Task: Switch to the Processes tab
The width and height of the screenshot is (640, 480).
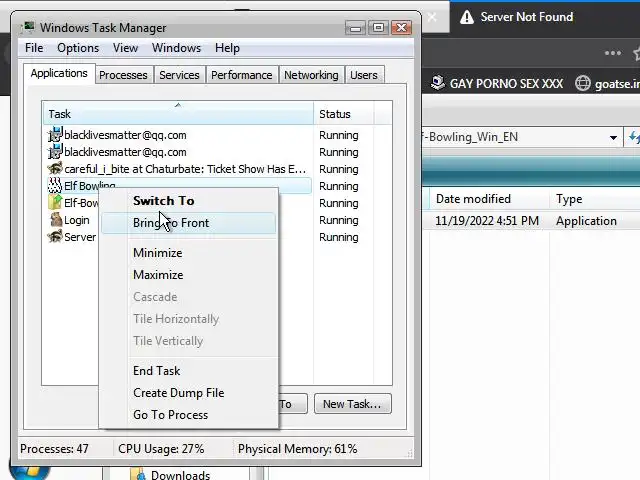Action: [123, 75]
